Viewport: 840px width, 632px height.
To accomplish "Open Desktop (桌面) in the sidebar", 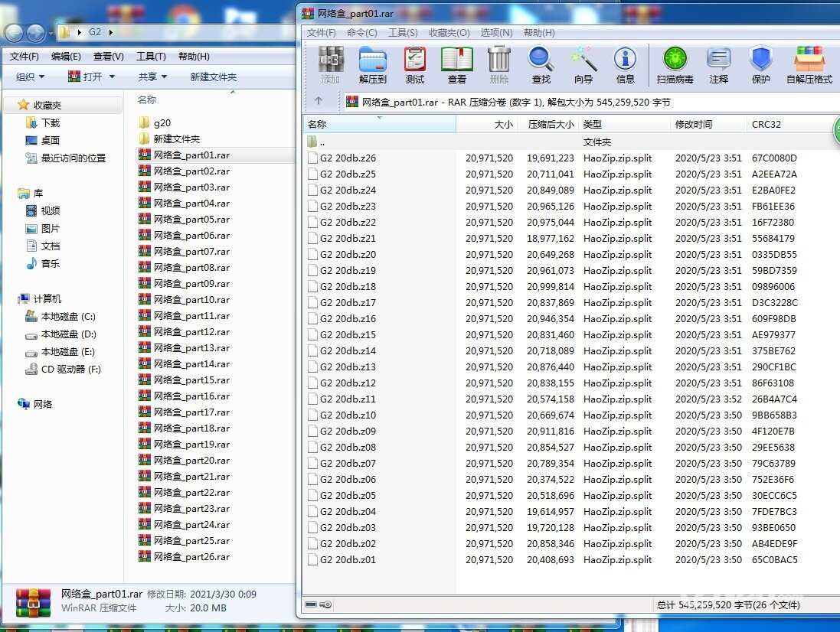I will (x=43, y=140).
